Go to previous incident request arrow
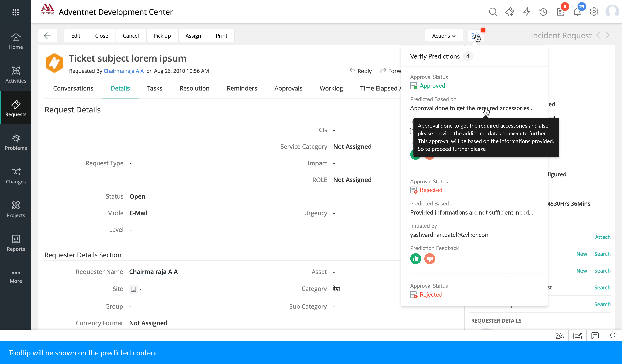The image size is (622, 364). tap(598, 35)
